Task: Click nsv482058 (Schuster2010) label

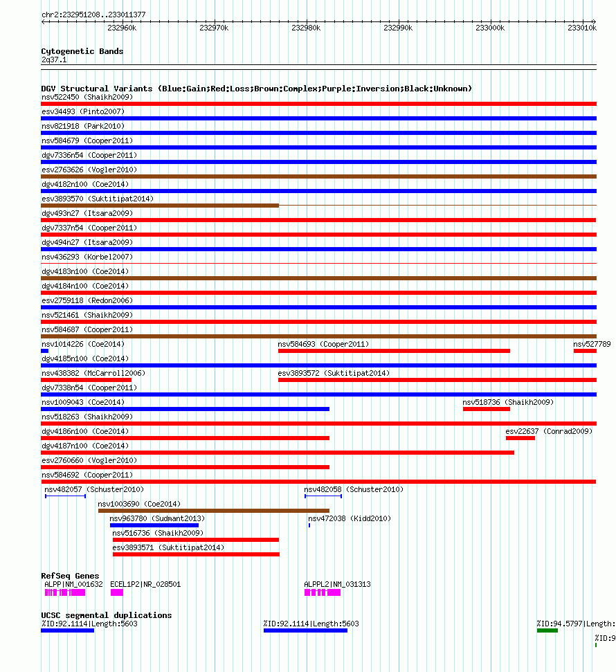Action: click(x=354, y=490)
